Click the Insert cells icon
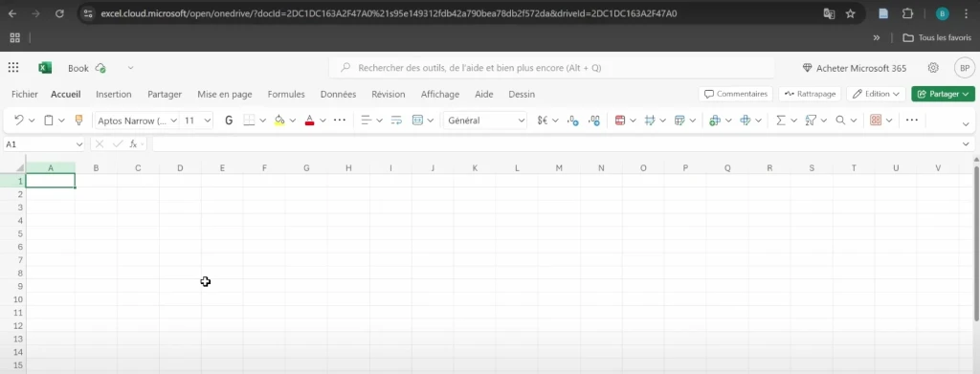The width and height of the screenshot is (980, 374). coord(715,121)
